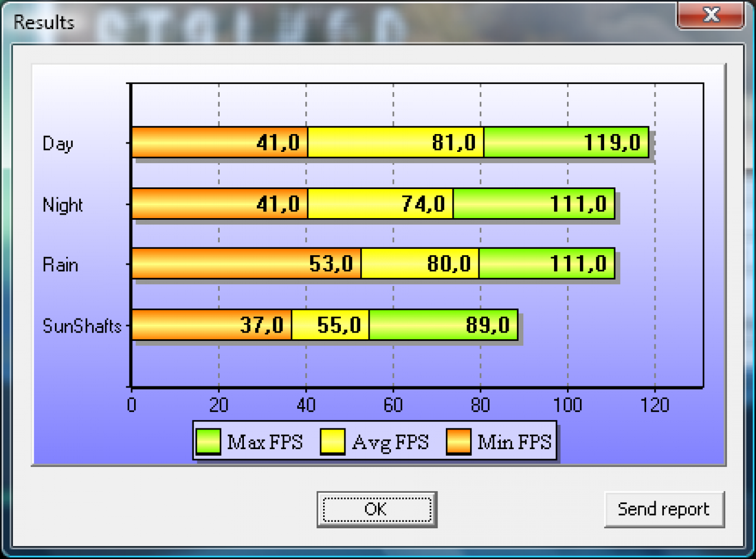Close the Results dialog window
Viewport: 756px width, 559px height.
click(711, 15)
